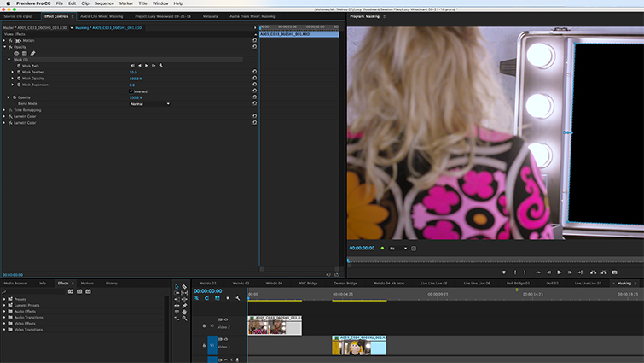Screen dimensions: 644x363
Task: Mark Out point in Program Monitor
Action: pyautogui.click(x=525, y=272)
